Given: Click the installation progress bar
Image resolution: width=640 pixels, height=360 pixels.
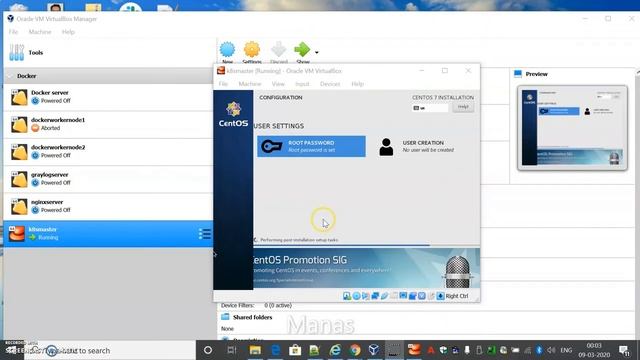Looking at the screenshot, I should pyautogui.click(x=367, y=246).
